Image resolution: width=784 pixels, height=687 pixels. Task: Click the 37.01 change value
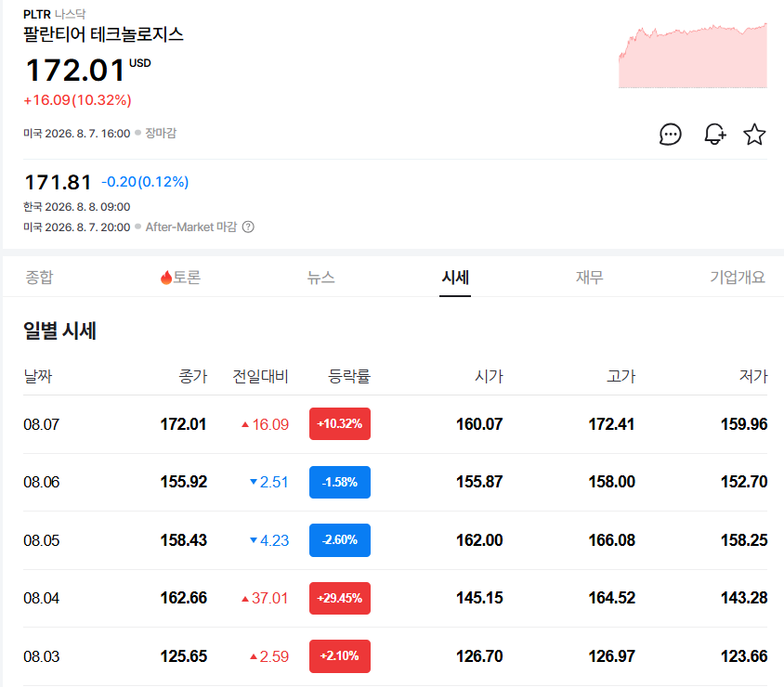click(270, 598)
